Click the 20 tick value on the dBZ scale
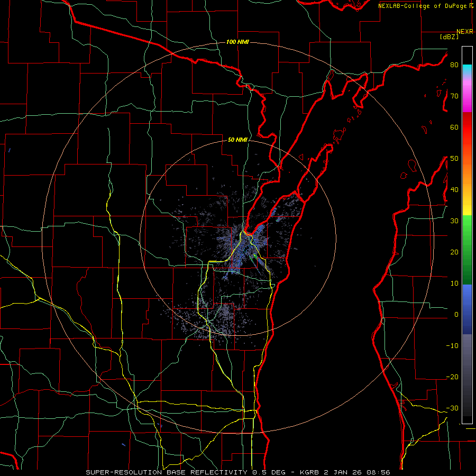Viewport: 476px width, 476px height. coord(454,252)
